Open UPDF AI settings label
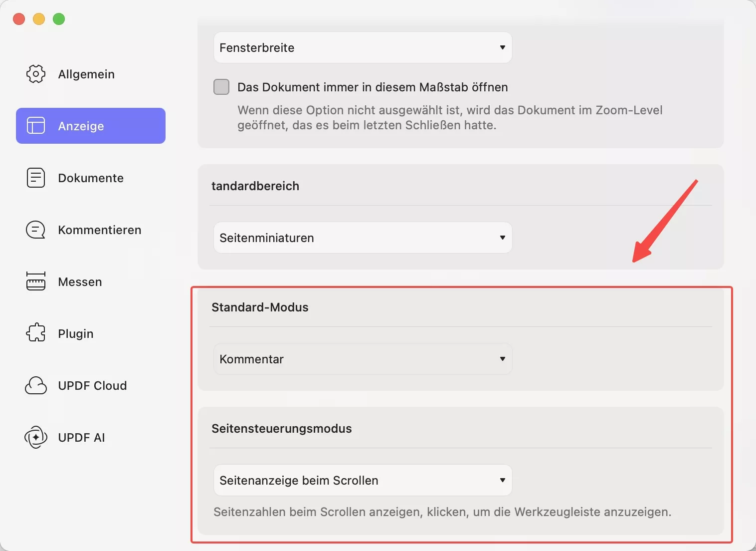 [x=81, y=437]
